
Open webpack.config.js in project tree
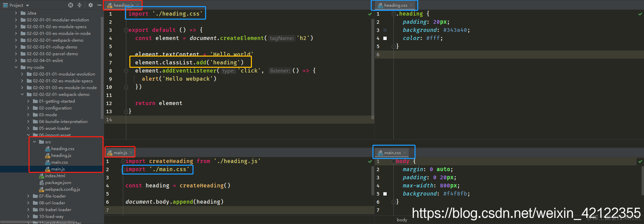(x=62, y=189)
